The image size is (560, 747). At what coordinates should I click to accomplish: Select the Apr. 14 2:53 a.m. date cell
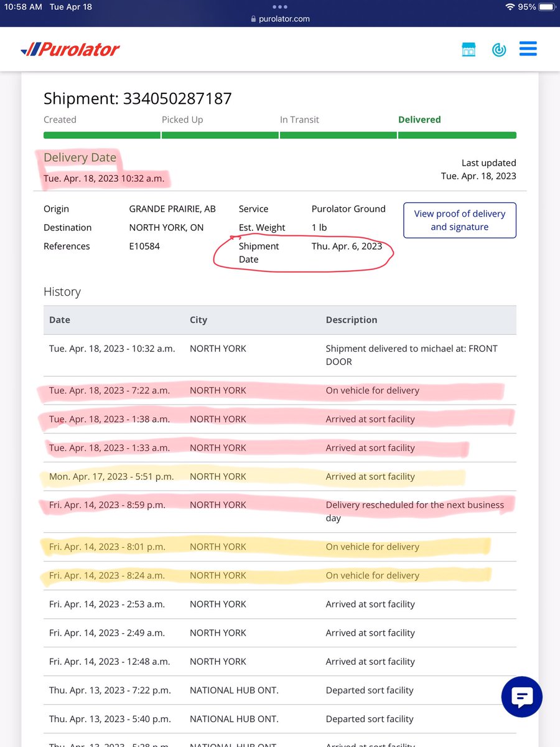pos(107,604)
